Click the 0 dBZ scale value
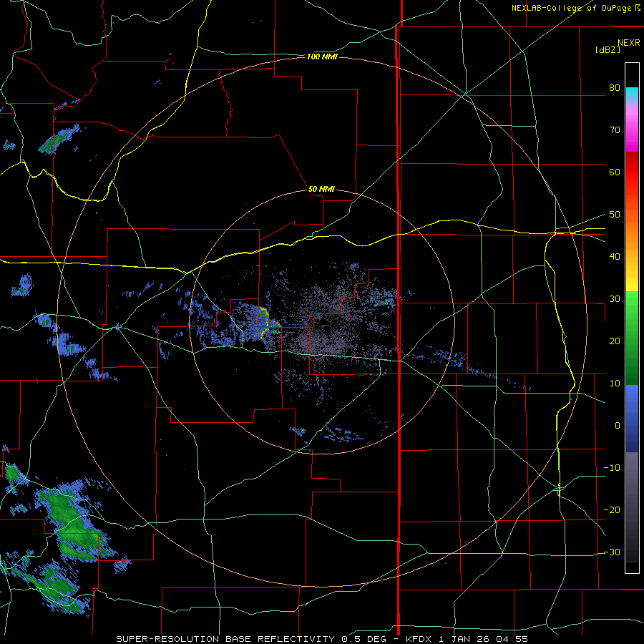The height and width of the screenshot is (644, 644). click(618, 426)
